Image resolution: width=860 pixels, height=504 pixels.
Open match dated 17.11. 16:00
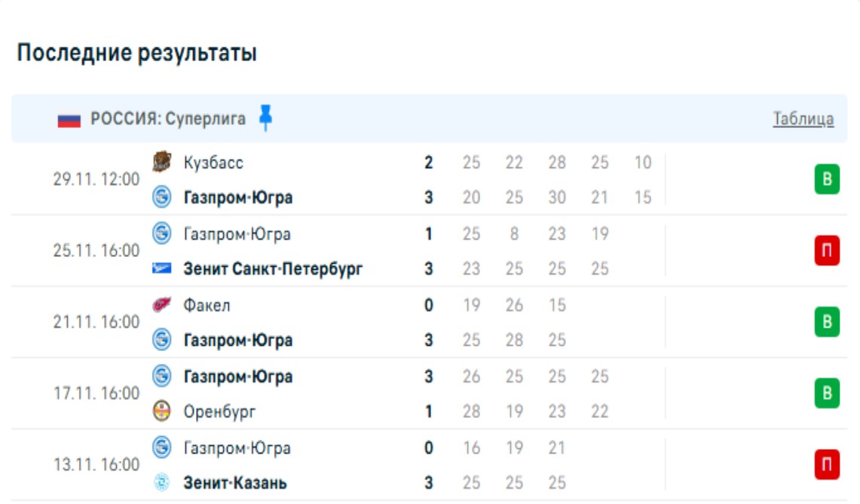96,393
